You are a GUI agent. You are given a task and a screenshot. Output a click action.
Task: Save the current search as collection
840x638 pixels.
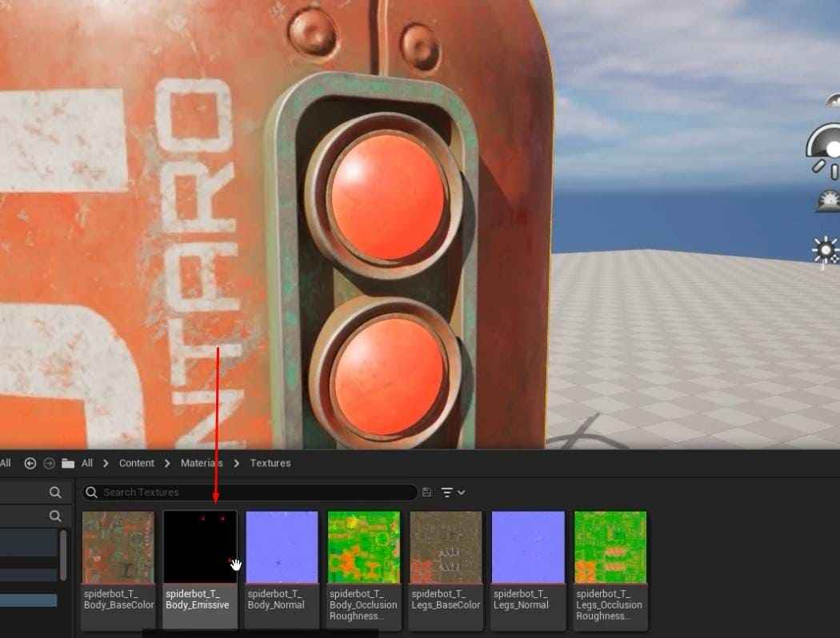click(x=426, y=492)
